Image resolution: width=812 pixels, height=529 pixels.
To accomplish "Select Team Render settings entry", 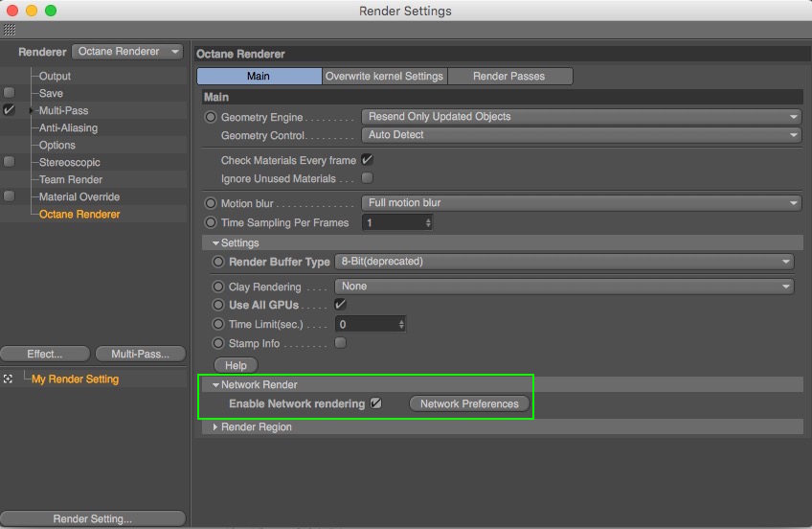I will pyautogui.click(x=71, y=179).
